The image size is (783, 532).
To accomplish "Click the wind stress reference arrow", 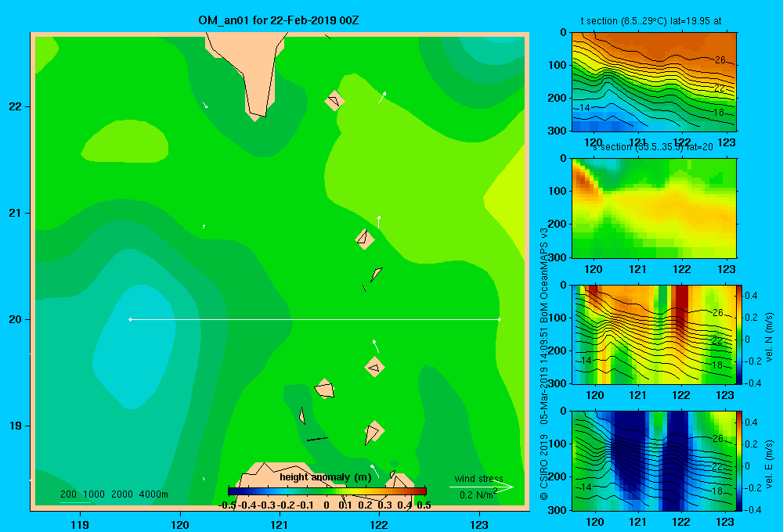I will click(481, 487).
